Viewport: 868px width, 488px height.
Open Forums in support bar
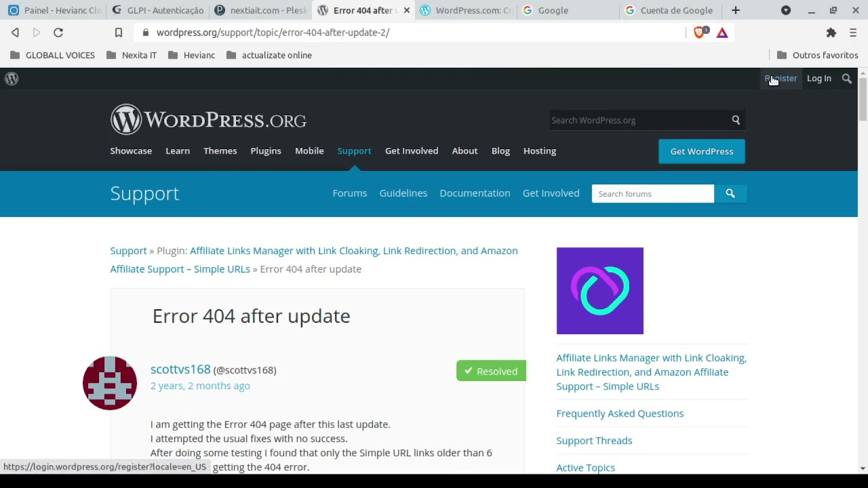[x=350, y=193]
